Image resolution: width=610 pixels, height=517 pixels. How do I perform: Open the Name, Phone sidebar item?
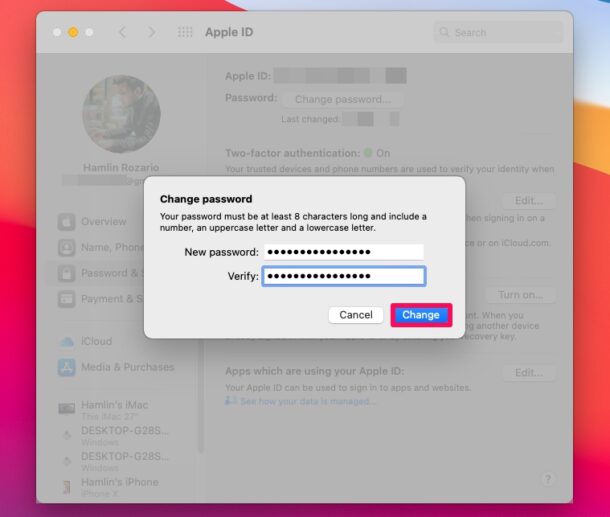click(100, 247)
